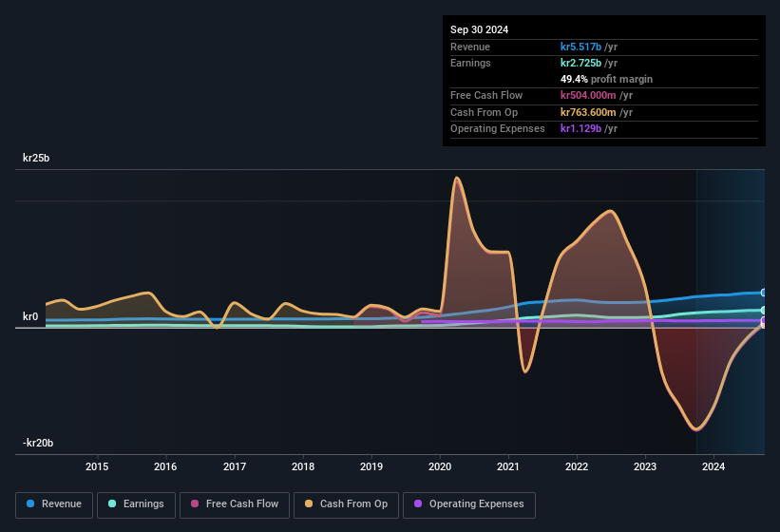Toggle the Earnings legend button
Screen dimensions: 780x532
(136, 504)
